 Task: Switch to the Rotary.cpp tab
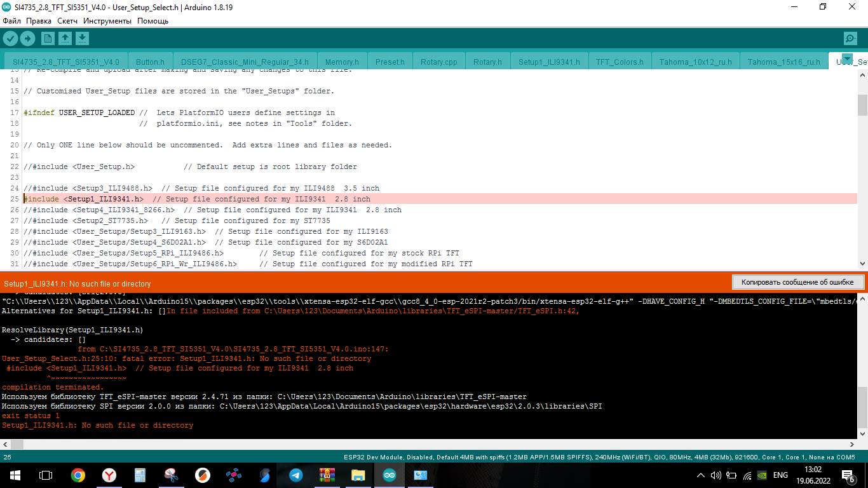[439, 62]
